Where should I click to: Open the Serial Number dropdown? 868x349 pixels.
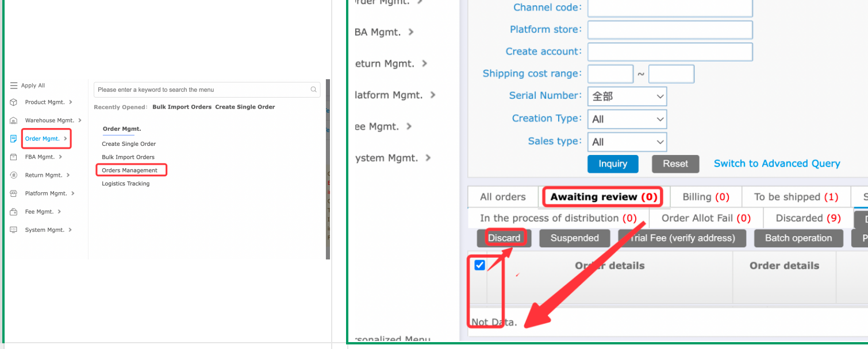(x=627, y=96)
